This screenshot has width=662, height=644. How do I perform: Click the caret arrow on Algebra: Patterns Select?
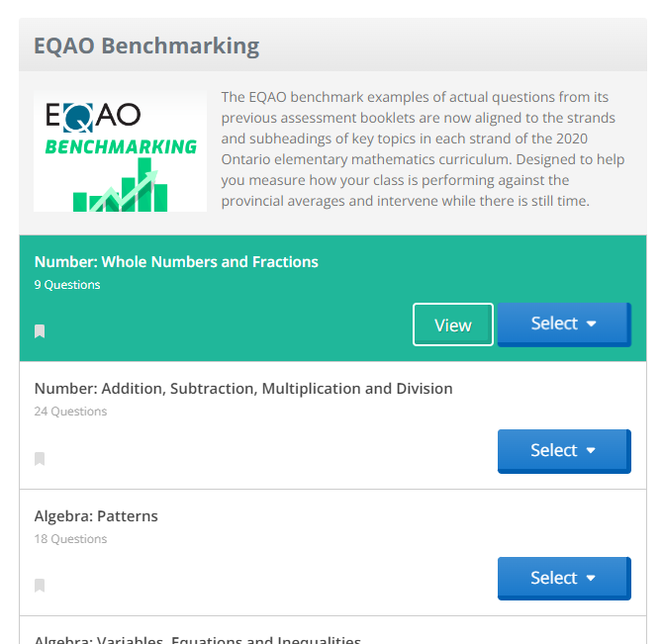(591, 578)
